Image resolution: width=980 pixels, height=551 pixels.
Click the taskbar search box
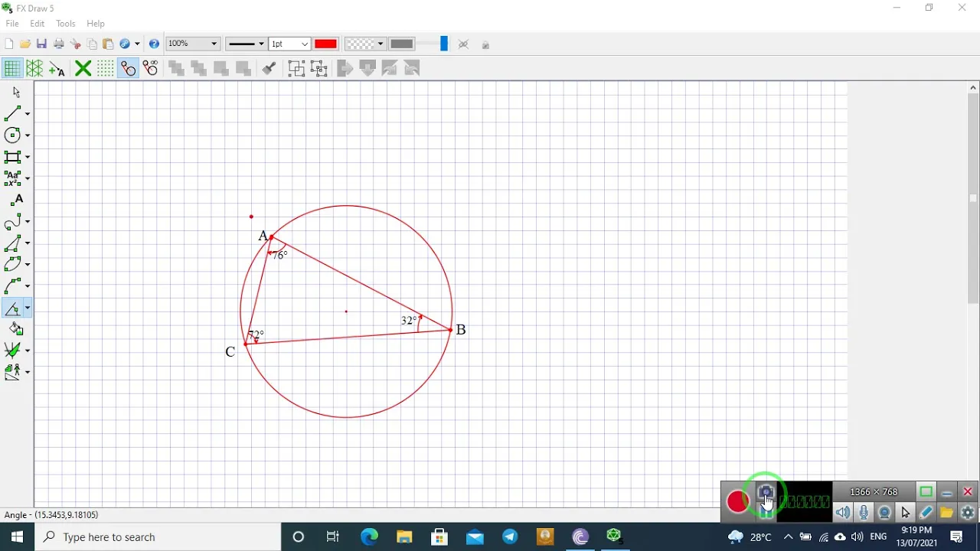pos(158,537)
